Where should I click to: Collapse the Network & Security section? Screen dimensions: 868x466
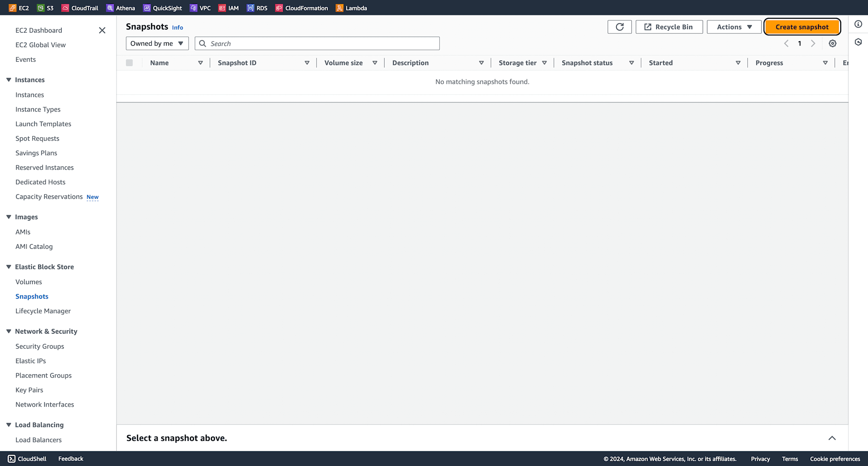click(x=9, y=331)
